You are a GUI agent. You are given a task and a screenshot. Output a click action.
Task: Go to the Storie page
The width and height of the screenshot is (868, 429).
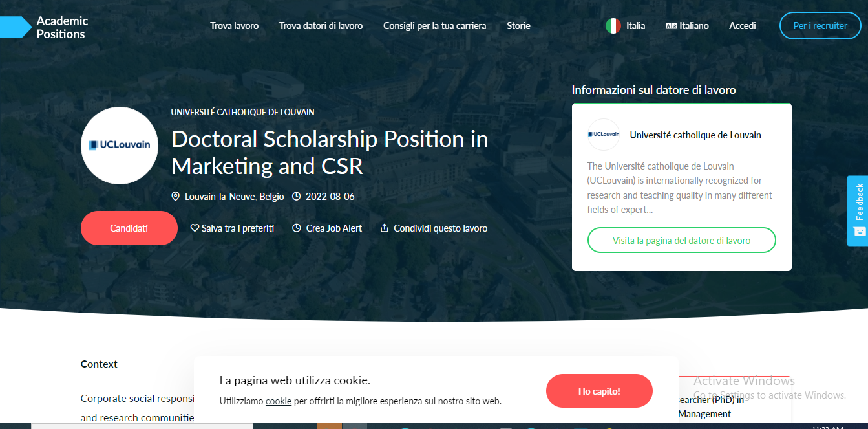coord(518,26)
